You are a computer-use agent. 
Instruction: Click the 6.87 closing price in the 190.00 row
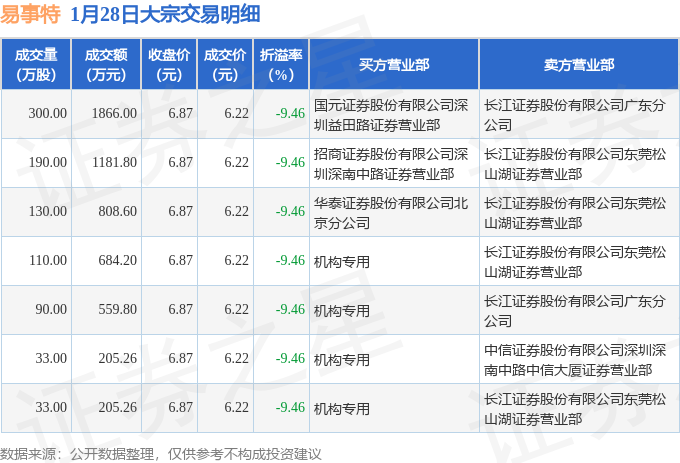[180, 163]
